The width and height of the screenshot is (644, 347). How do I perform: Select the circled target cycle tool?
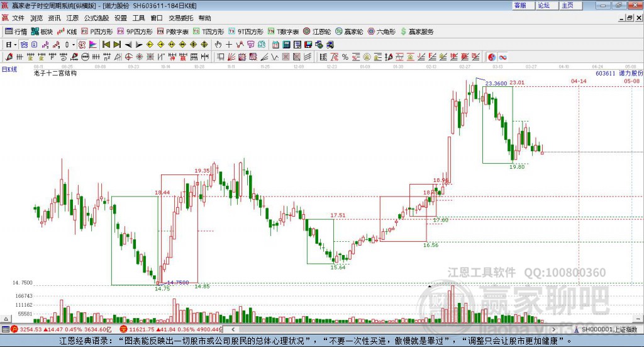(x=128, y=57)
